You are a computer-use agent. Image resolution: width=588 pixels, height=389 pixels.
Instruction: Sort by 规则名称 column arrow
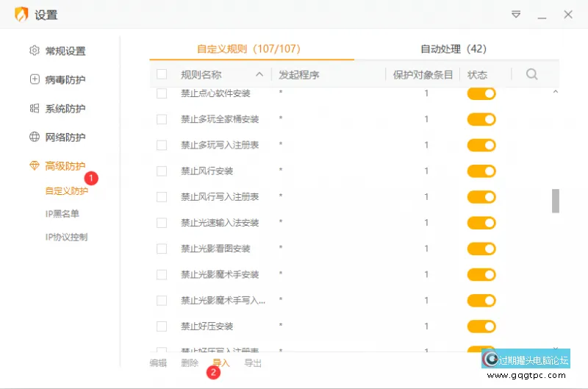click(259, 74)
